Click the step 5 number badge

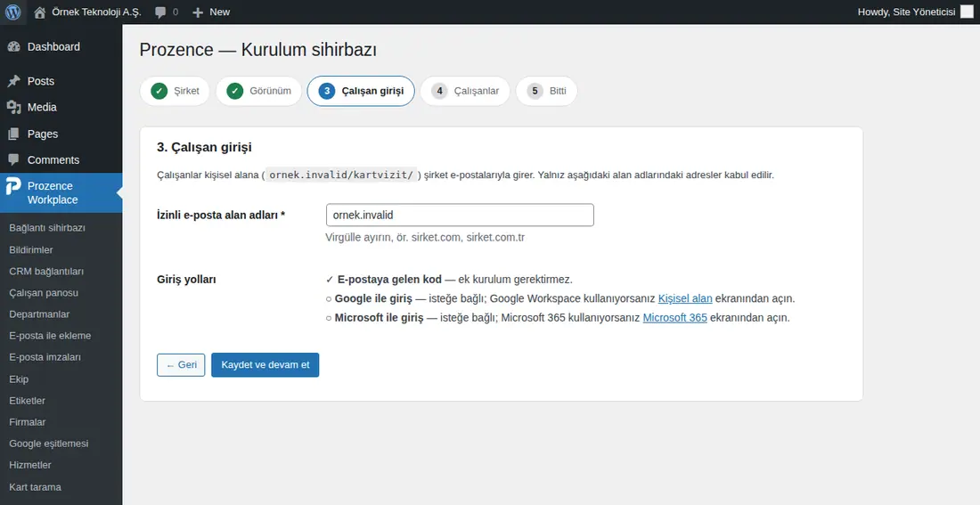click(x=535, y=91)
